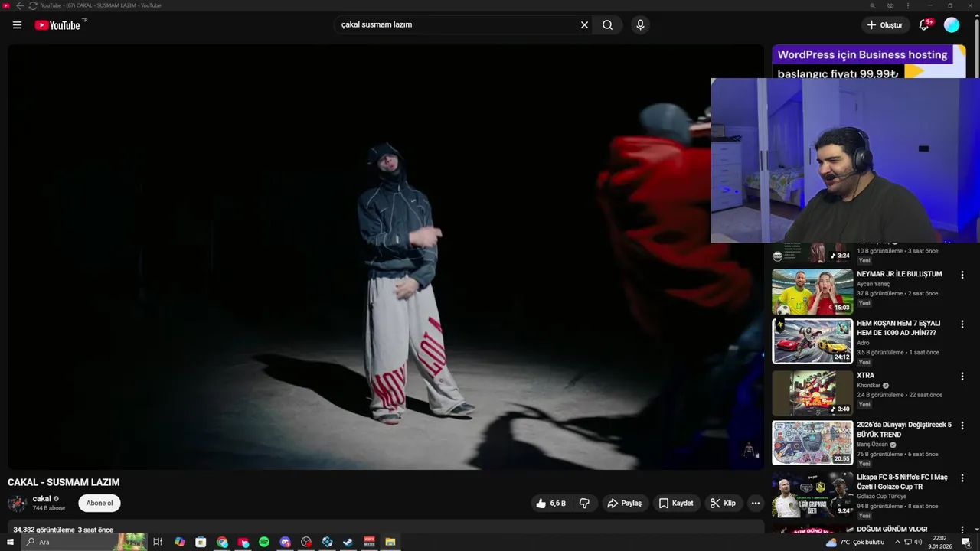Open Chrome from the taskbar
The image size is (980, 551).
[x=222, y=542]
